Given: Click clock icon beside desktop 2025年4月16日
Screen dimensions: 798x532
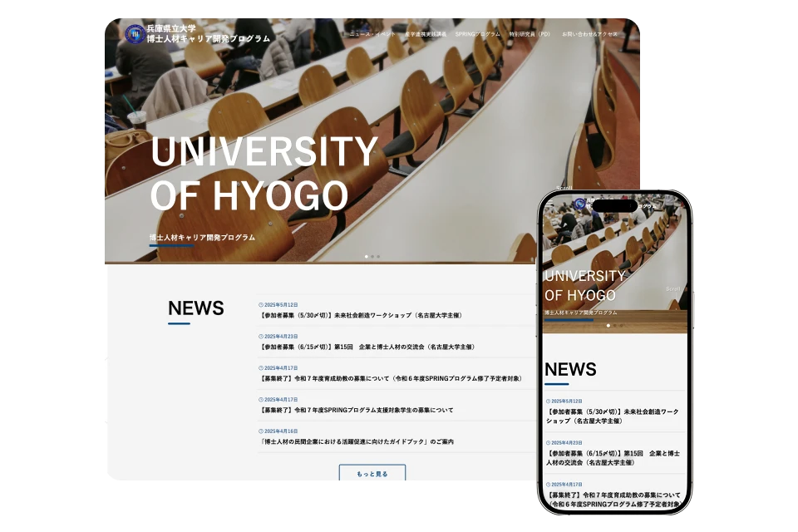Looking at the screenshot, I should [261, 431].
